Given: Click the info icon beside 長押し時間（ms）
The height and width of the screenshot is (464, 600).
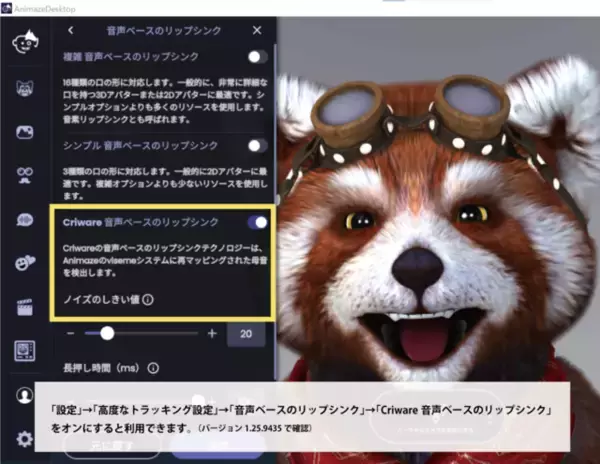Looking at the screenshot, I should click(153, 367).
